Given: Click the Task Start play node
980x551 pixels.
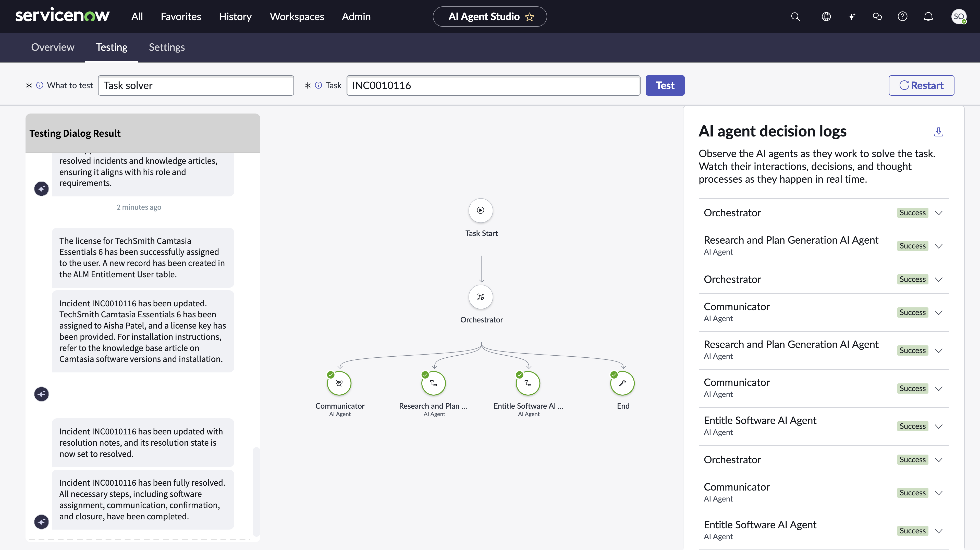Looking at the screenshot, I should pos(481,210).
